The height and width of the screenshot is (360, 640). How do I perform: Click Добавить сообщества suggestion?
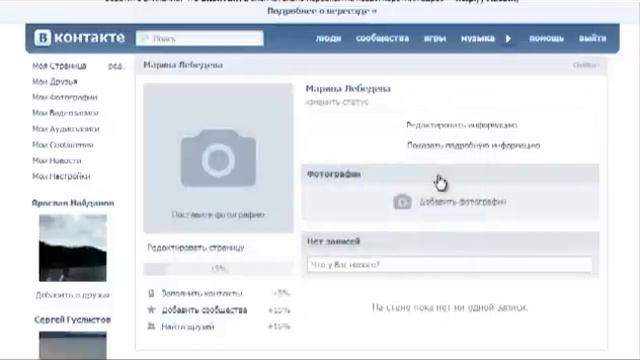204,310
